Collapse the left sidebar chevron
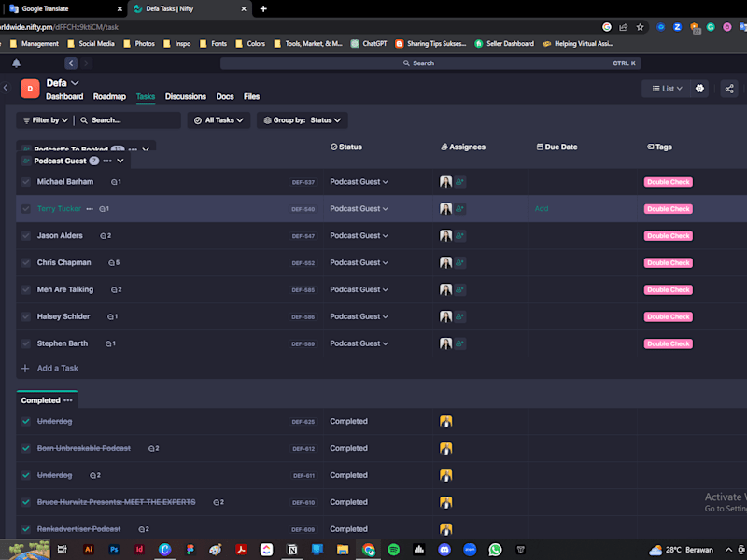747x560 pixels. click(x=6, y=88)
